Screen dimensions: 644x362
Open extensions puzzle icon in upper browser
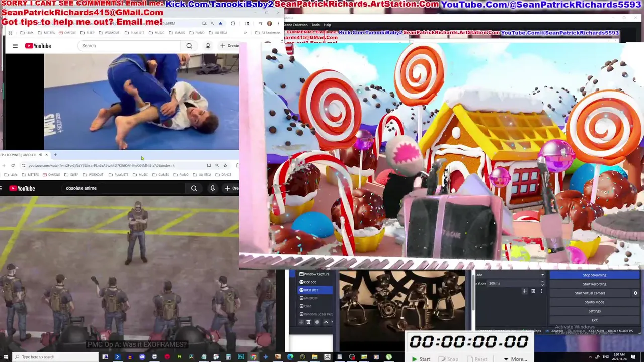tap(233, 23)
